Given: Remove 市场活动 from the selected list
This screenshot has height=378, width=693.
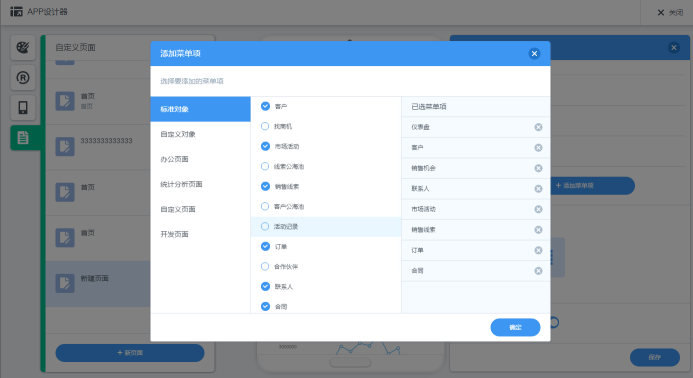Looking at the screenshot, I should [538, 209].
